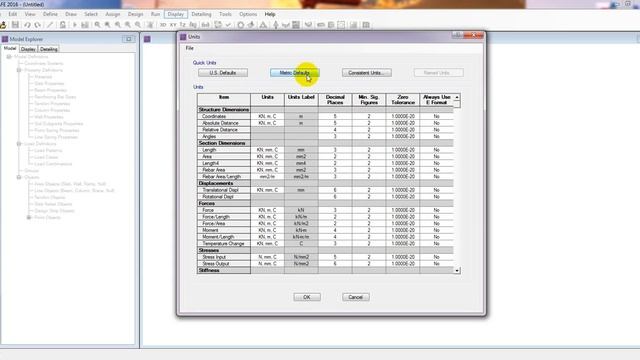Screen dimensions: 640x360
Task: Select Column Properties in the model tree
Action: (x=52, y=110)
